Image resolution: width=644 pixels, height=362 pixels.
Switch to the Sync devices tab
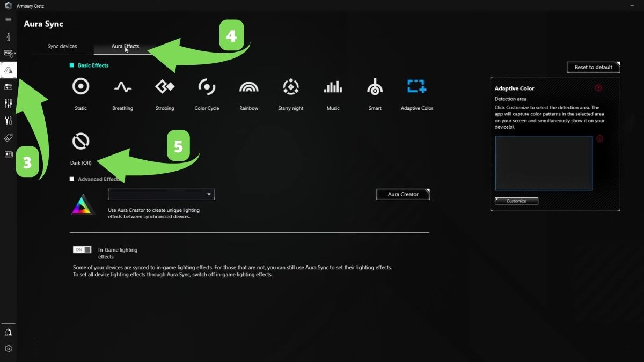point(62,46)
